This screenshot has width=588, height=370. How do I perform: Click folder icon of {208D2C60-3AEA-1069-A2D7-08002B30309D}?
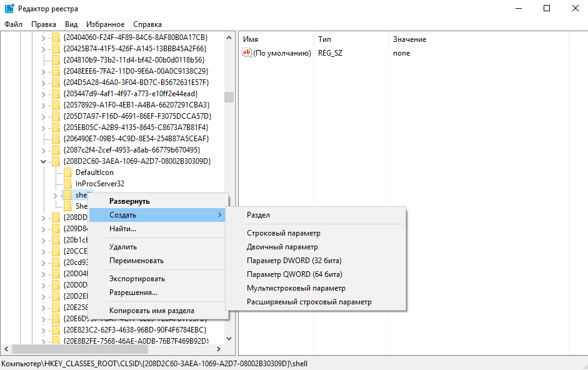point(55,161)
